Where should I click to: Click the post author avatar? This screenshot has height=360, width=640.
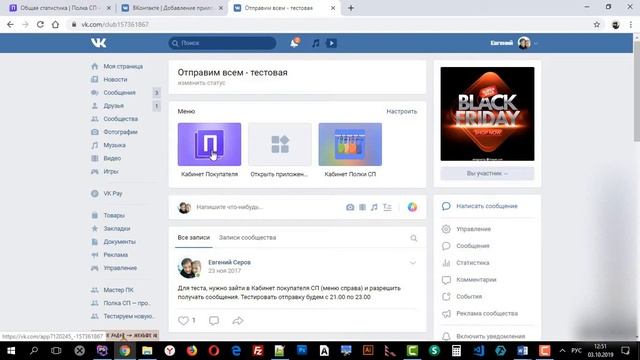click(190, 267)
